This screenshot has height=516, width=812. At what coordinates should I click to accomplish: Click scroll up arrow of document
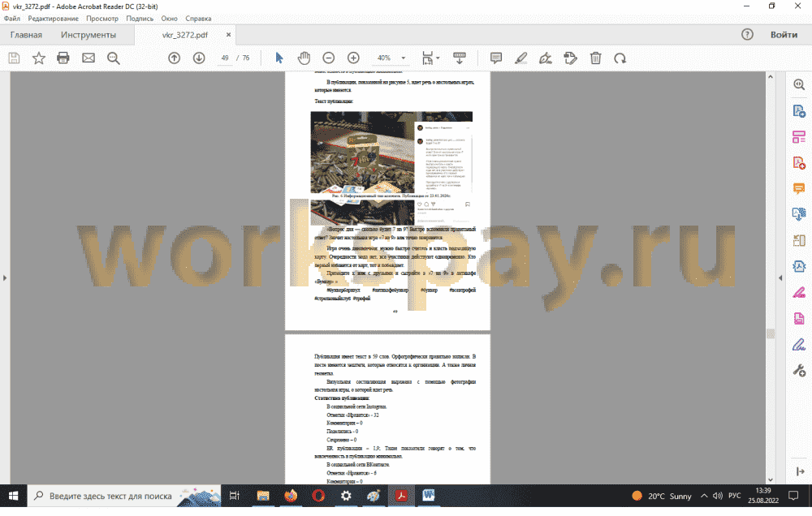(x=770, y=76)
